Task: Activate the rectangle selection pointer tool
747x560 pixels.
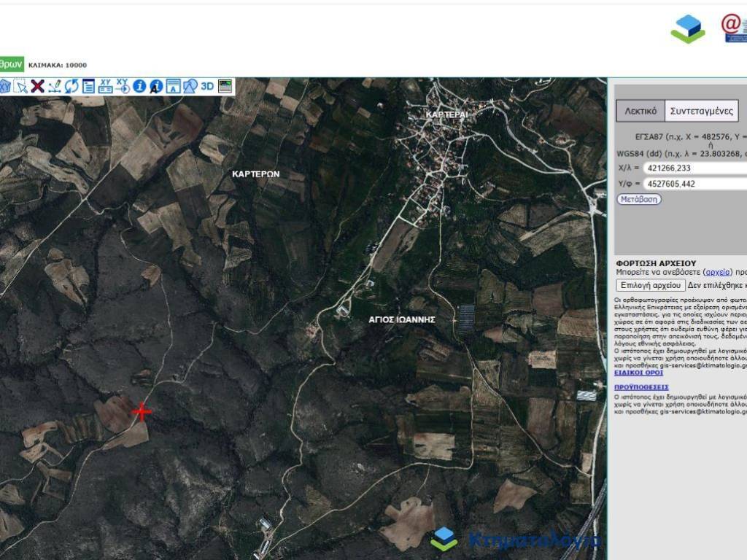Action: 21,86
